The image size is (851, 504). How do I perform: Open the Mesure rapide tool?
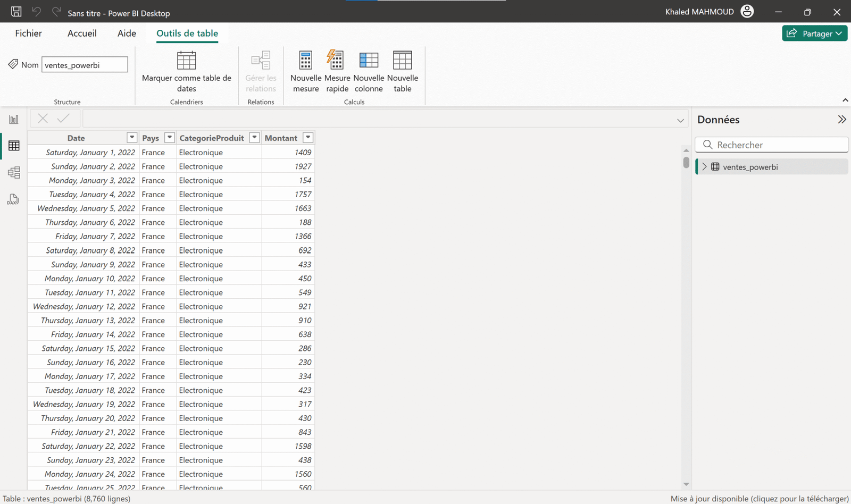click(x=337, y=71)
